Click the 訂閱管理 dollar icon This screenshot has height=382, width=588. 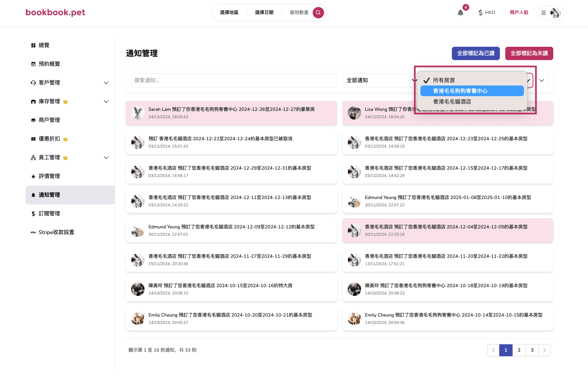pyautogui.click(x=33, y=214)
